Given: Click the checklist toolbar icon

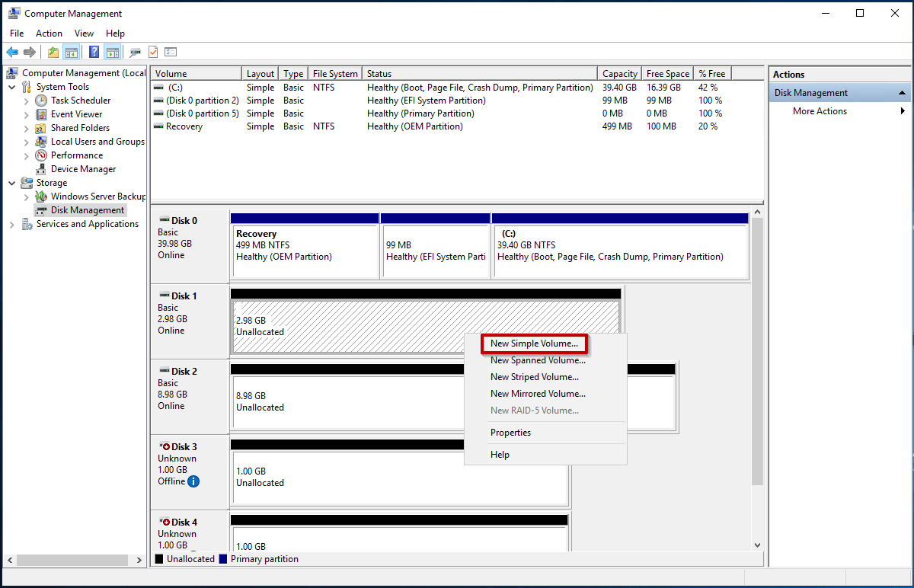Looking at the screenshot, I should 170,52.
